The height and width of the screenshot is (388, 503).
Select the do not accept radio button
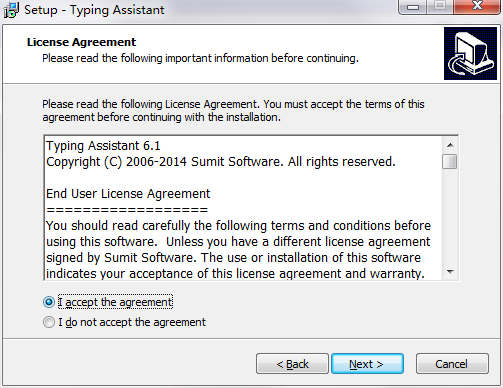[x=49, y=322]
